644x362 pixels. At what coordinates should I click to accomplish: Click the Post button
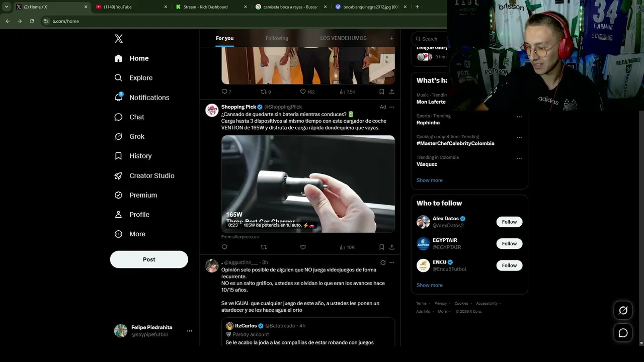(149, 259)
